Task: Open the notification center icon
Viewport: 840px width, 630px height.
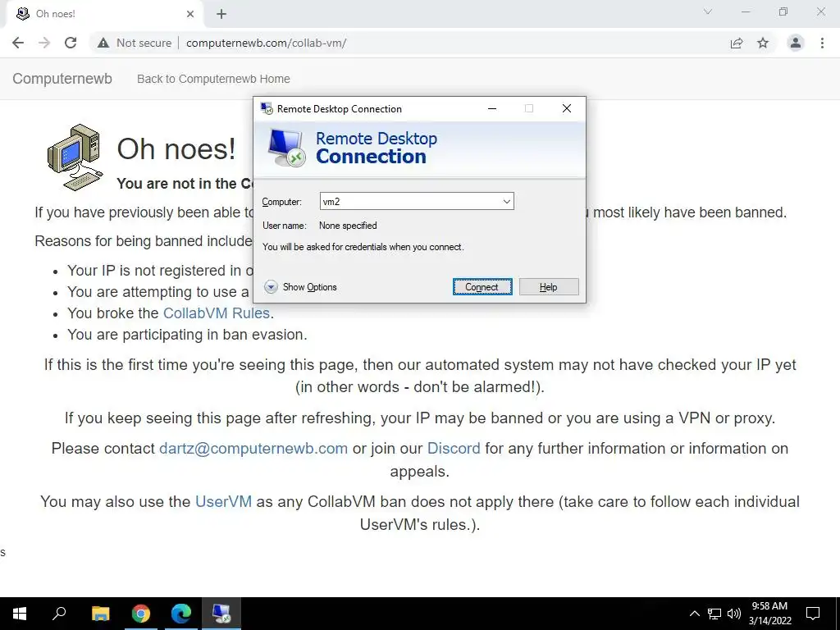Action: pyautogui.click(x=813, y=614)
